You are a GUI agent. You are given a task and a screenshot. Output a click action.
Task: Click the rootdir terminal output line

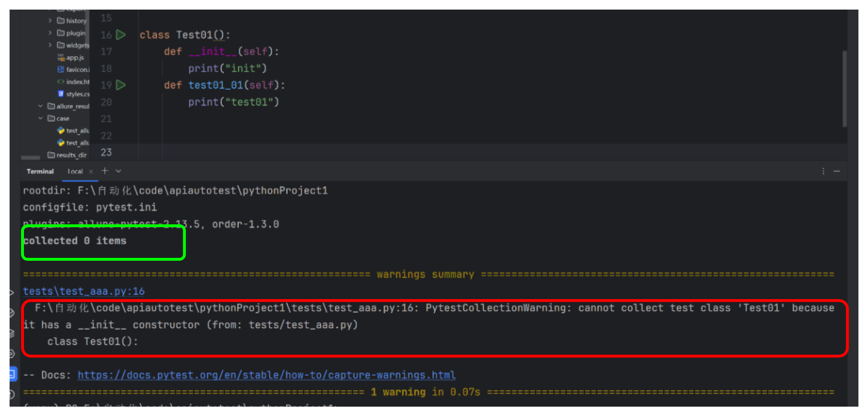(x=175, y=191)
